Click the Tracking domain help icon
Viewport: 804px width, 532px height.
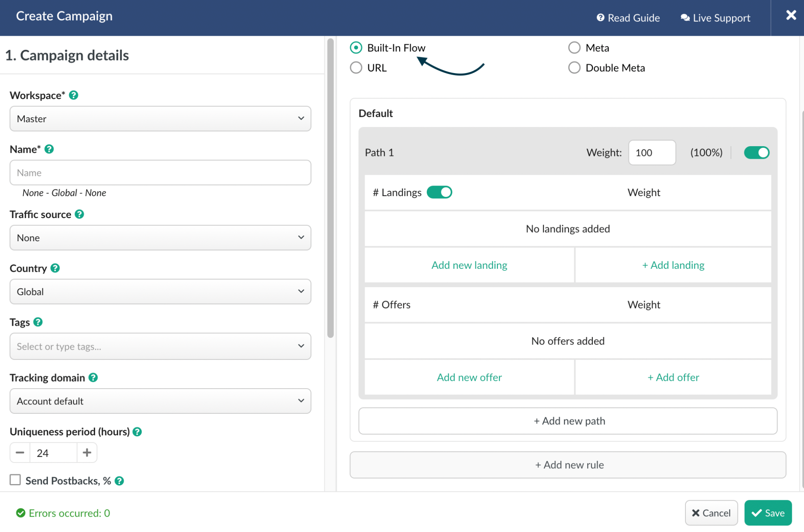(93, 378)
